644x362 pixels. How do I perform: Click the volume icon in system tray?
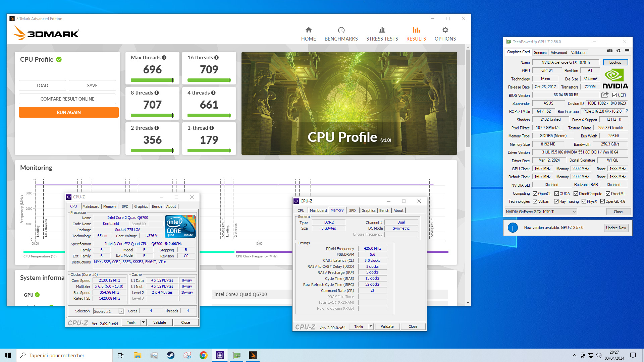599,355
